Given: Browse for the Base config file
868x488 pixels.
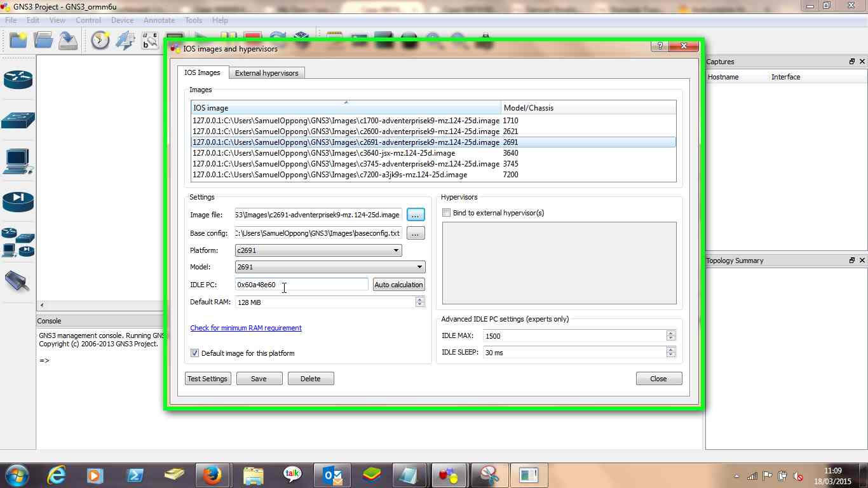Looking at the screenshot, I should click(x=416, y=233).
